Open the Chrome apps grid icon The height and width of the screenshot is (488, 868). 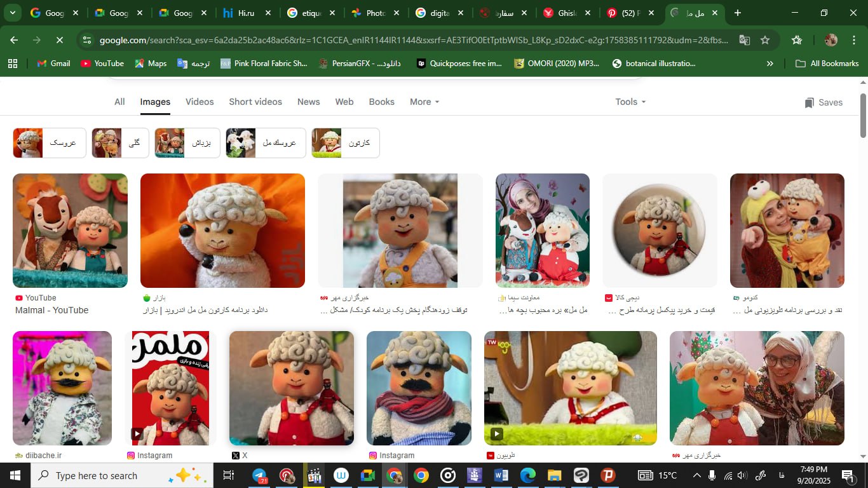(x=13, y=64)
